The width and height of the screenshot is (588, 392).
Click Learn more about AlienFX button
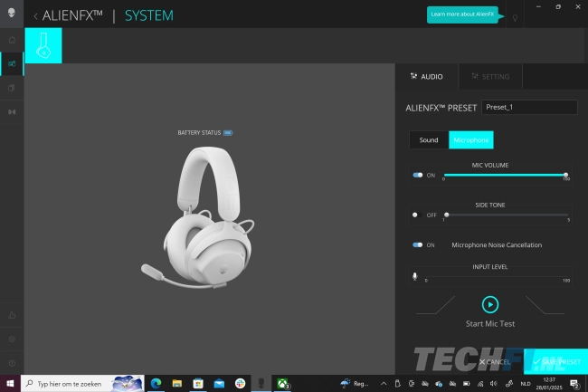point(462,14)
